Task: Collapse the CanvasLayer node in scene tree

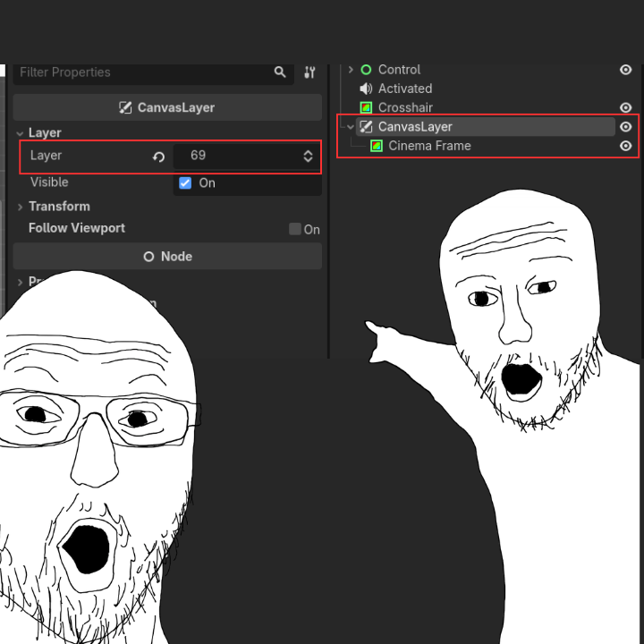Action: click(351, 127)
